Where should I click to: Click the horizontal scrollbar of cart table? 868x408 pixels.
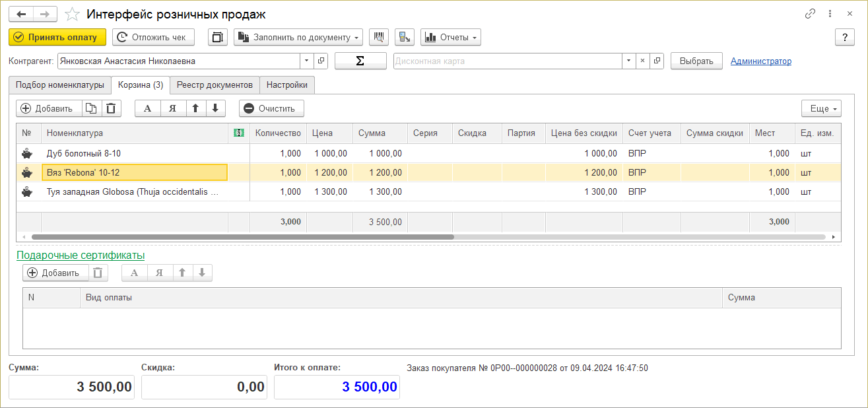(242, 236)
